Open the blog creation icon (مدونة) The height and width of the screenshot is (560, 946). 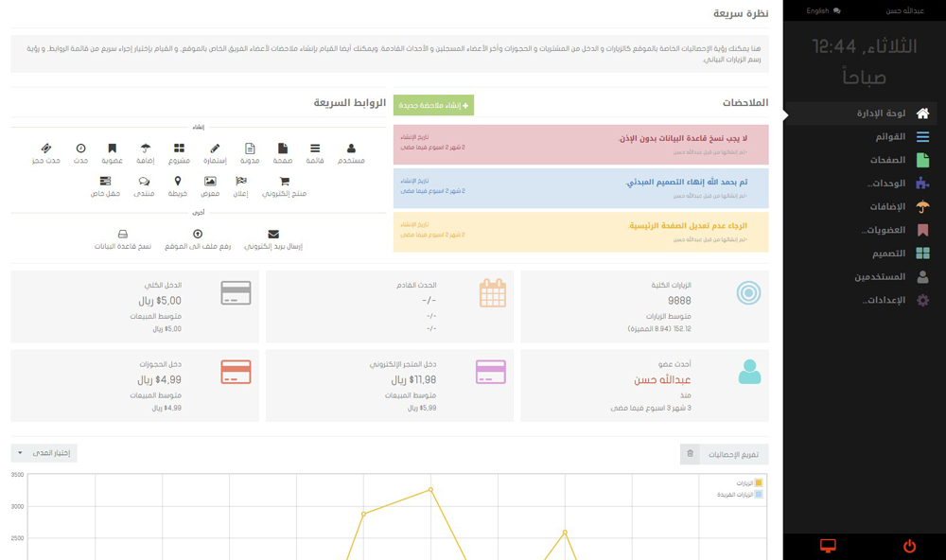pos(250,148)
